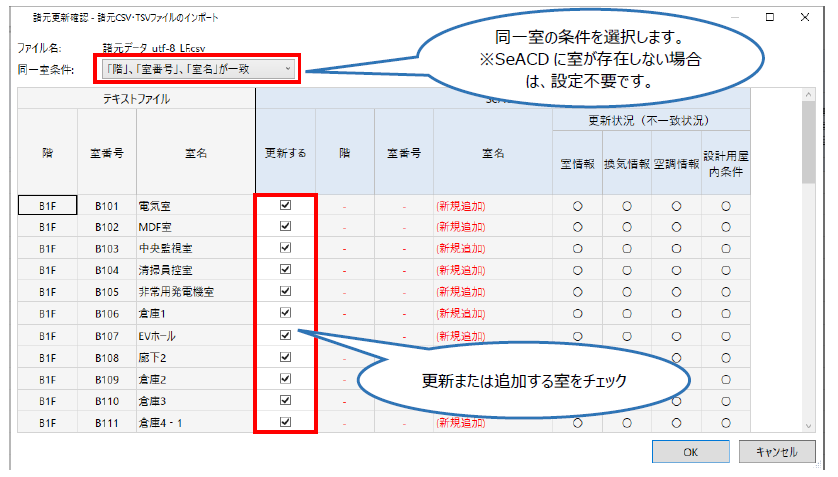Uncheck the update checkbox for 電気室 row
The width and height of the screenshot is (838, 477).
coord(286,204)
